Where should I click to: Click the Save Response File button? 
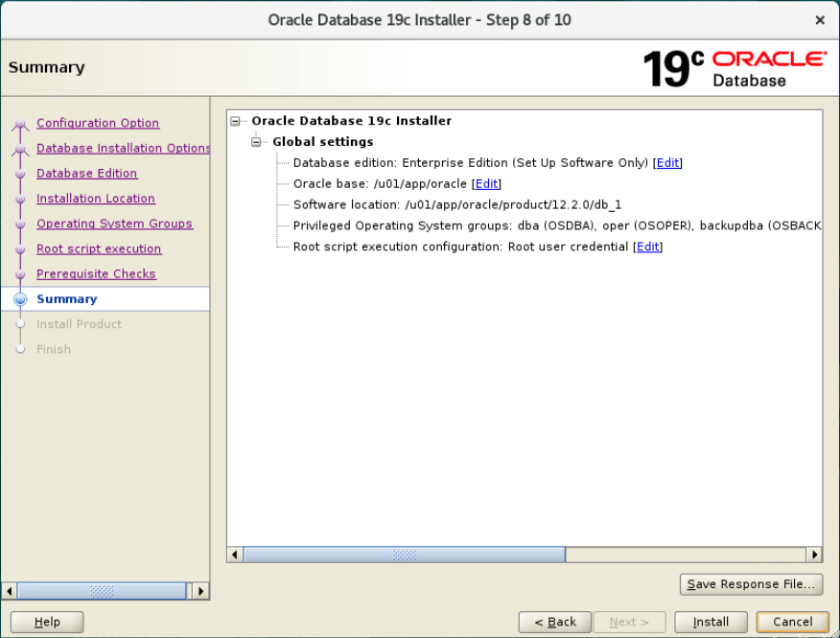point(751,584)
